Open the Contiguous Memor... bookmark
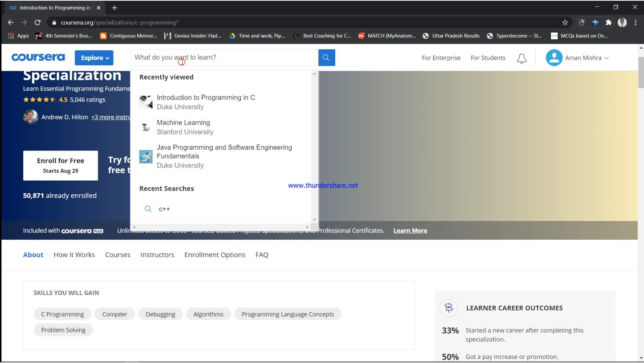 pyautogui.click(x=129, y=36)
